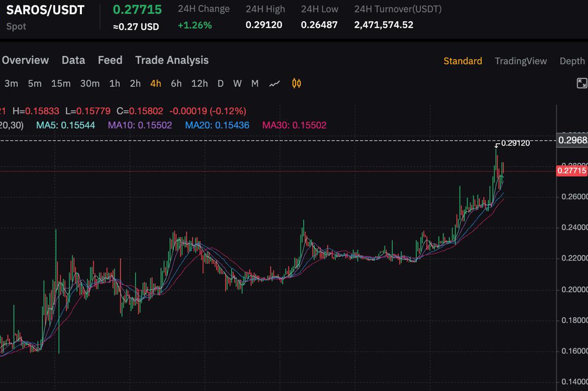Open fullscreen chart expand icon

pyautogui.click(x=582, y=83)
